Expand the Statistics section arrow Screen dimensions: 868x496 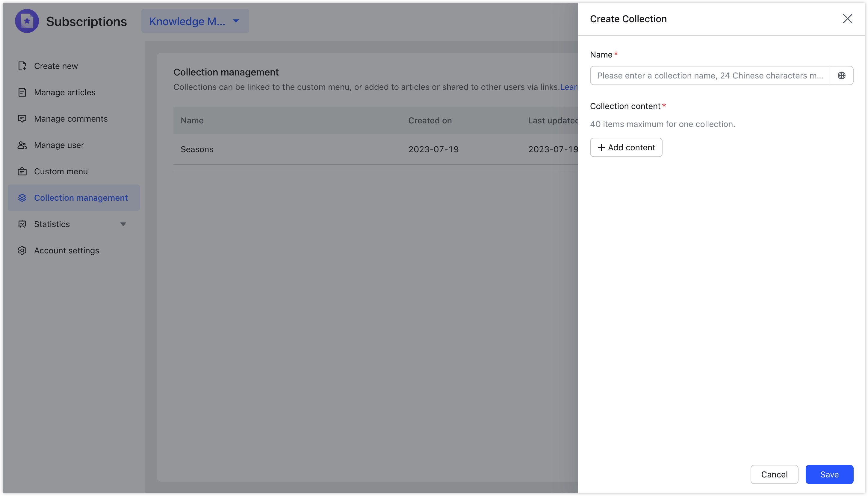click(123, 224)
